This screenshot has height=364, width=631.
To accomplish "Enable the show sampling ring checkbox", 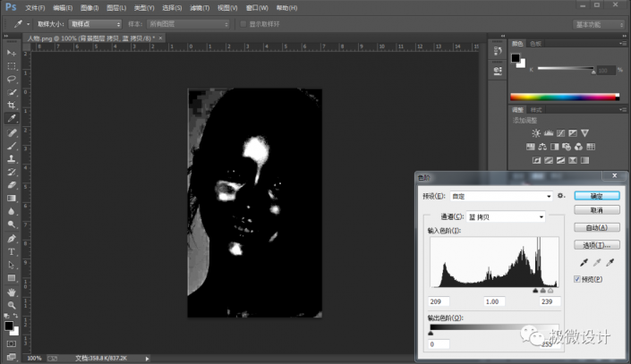I will [242, 23].
